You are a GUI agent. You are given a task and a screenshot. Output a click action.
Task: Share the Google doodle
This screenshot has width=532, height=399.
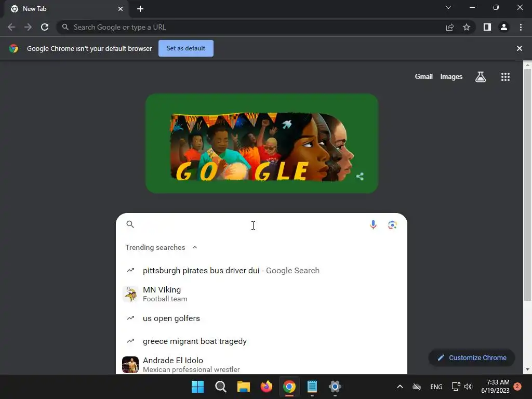click(360, 177)
